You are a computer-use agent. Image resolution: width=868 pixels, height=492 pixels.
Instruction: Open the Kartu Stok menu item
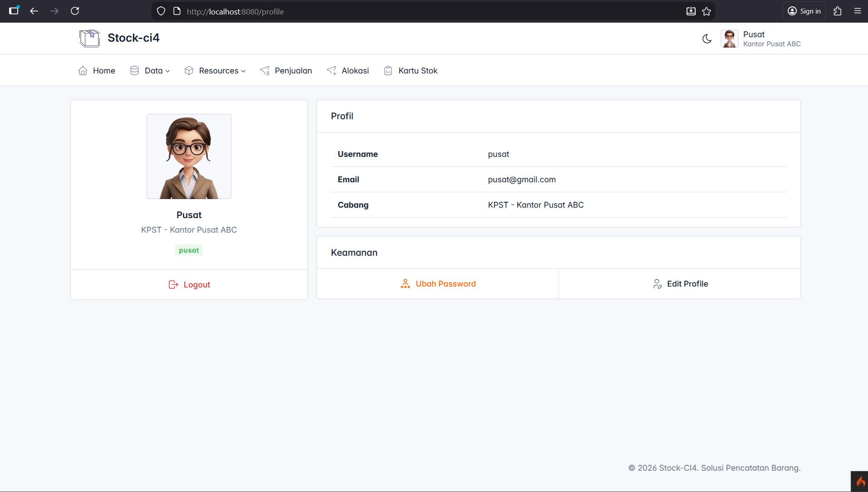click(411, 71)
